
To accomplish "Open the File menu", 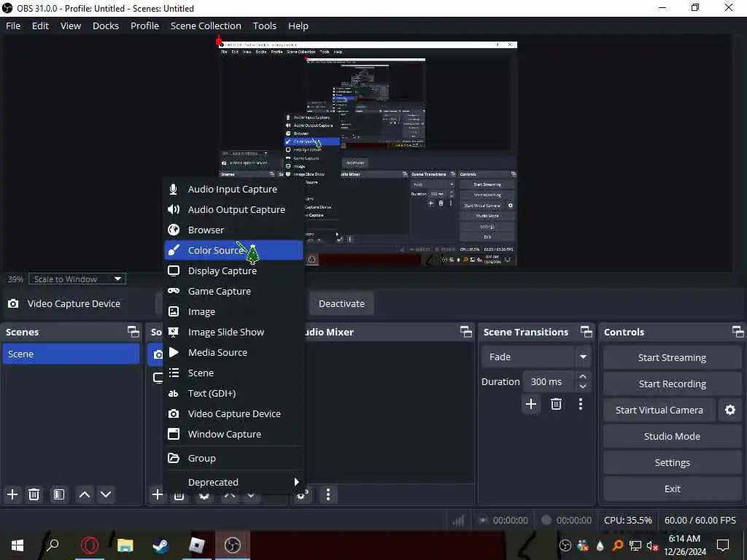I will click(13, 26).
